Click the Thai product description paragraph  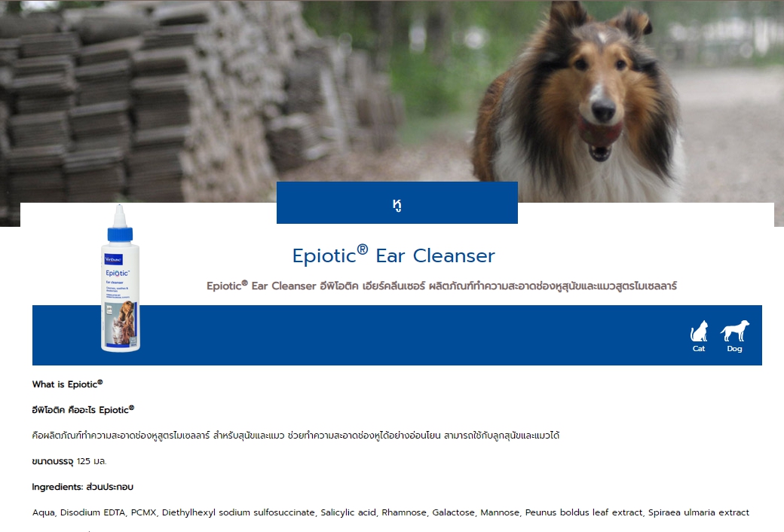(x=296, y=435)
